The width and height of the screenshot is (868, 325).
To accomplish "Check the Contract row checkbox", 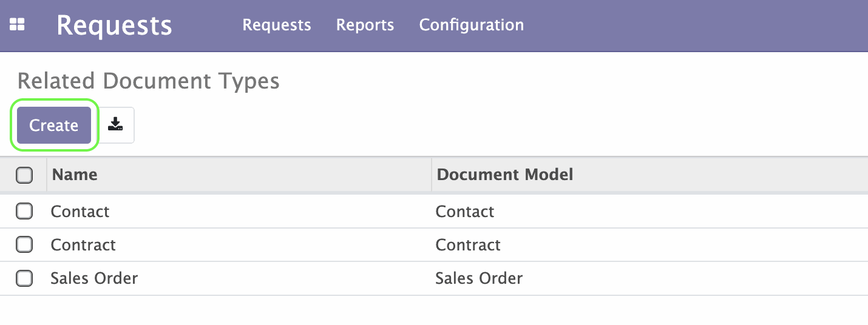I will 24,244.
